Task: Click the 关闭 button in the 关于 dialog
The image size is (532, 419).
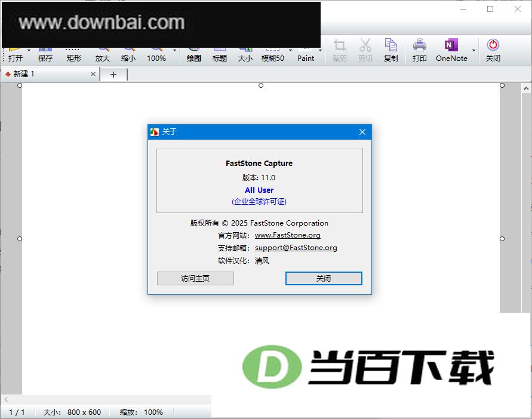Action: click(x=324, y=279)
